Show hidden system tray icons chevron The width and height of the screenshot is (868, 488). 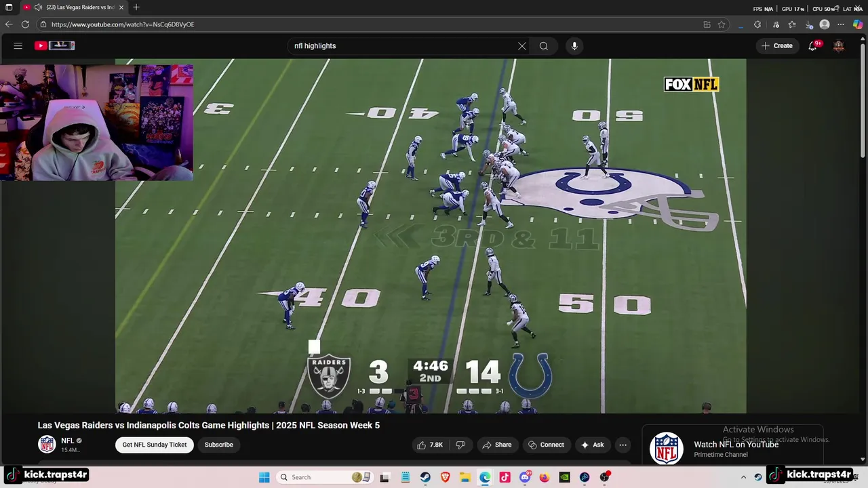(743, 477)
